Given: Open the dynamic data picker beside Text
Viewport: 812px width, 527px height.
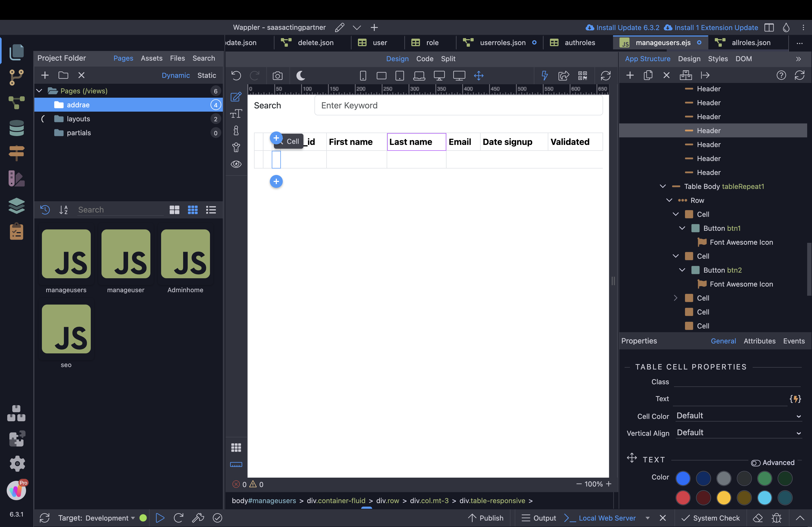Looking at the screenshot, I should coord(795,399).
